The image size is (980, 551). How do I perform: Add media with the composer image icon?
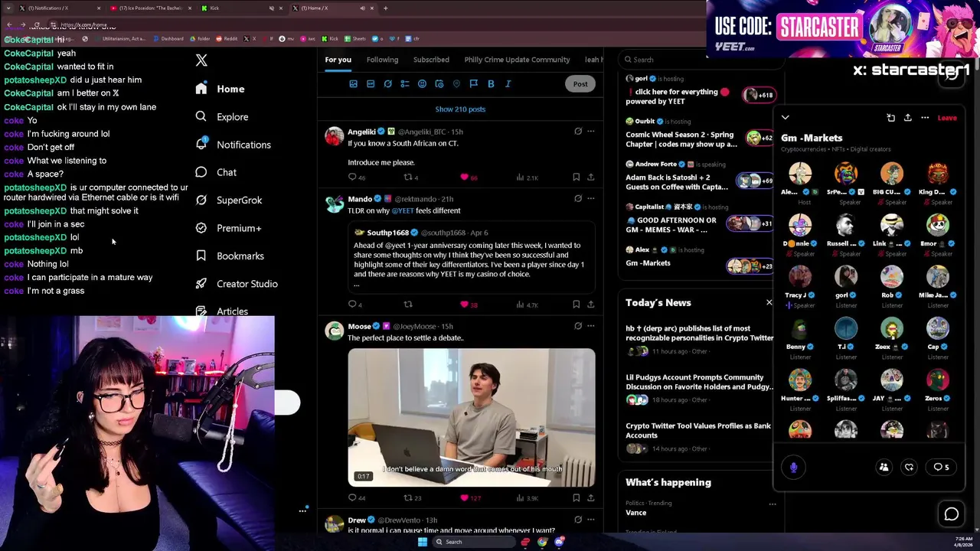tap(353, 84)
